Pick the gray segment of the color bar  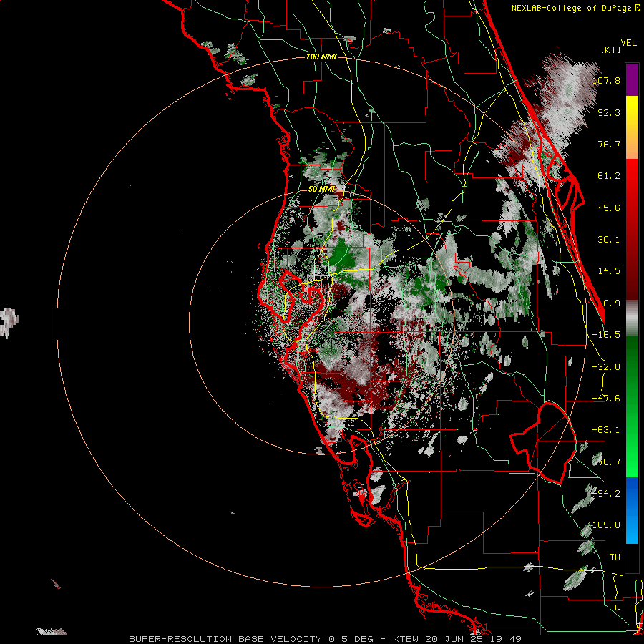point(632,318)
